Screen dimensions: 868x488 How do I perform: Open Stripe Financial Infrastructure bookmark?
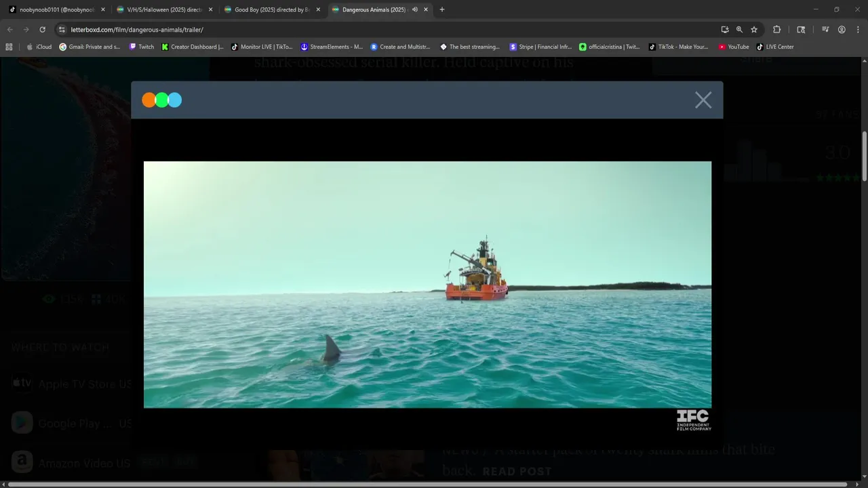540,47
